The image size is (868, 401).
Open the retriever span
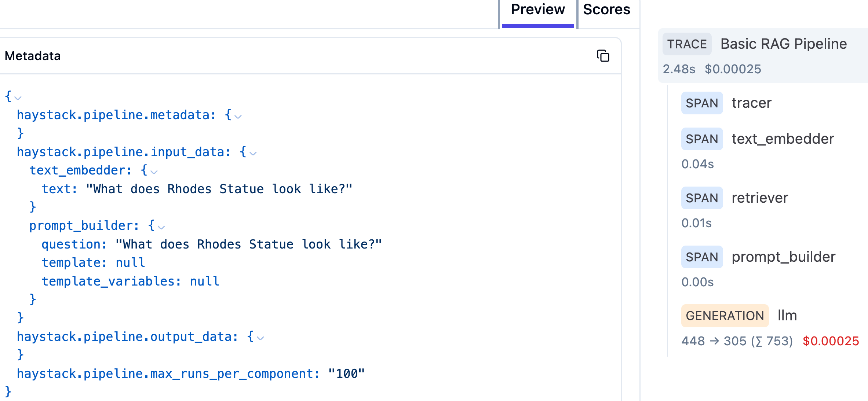tap(759, 198)
